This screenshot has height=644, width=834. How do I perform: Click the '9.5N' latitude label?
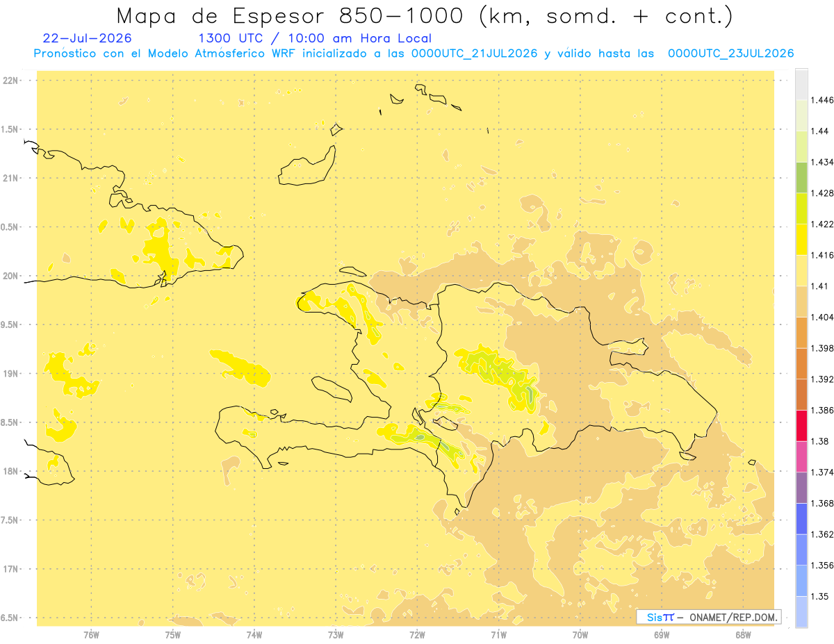10,325
